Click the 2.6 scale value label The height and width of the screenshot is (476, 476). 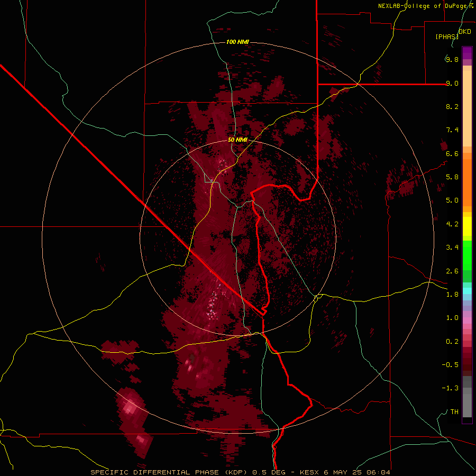[452, 271]
